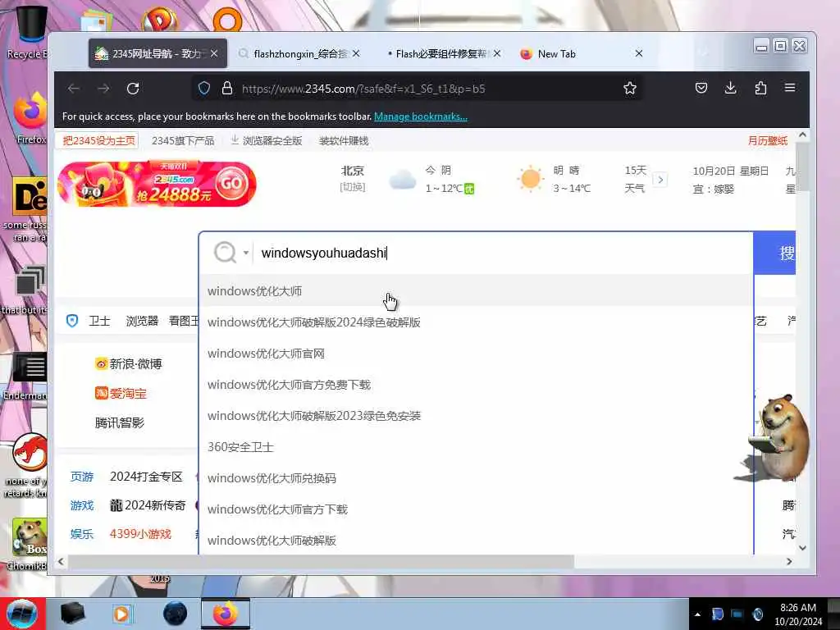The image size is (840, 630).
Task: Close the flashzhongxin tab
Action: click(x=356, y=53)
